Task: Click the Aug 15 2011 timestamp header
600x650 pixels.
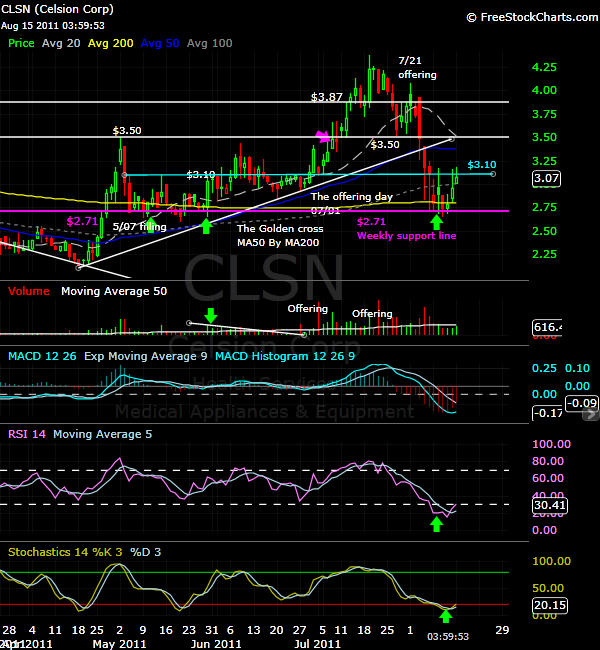Action: pos(53,25)
